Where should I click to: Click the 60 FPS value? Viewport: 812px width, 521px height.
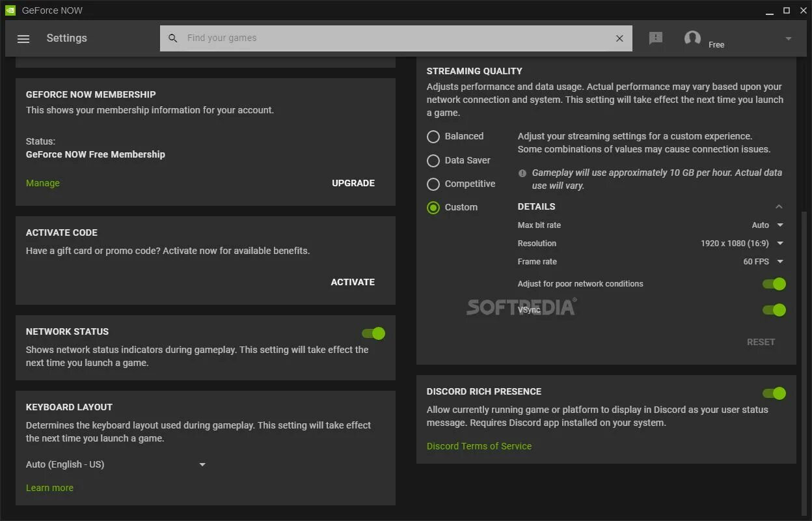[756, 262]
